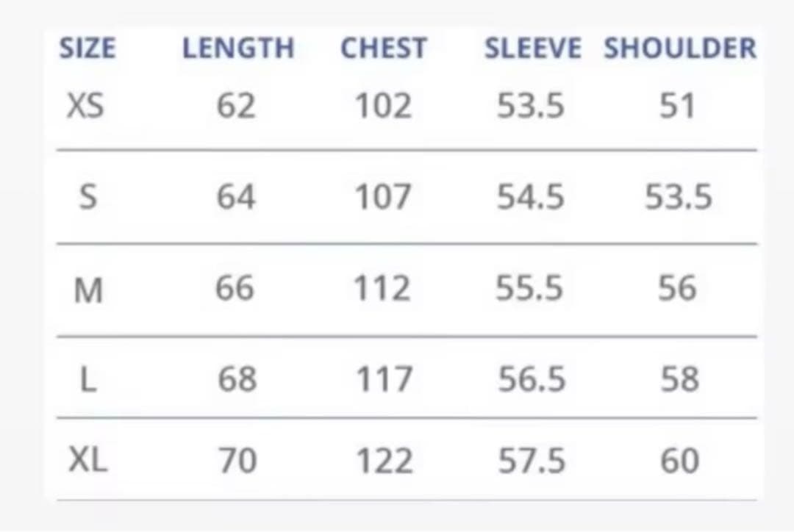
Task: Select the L size row label
Action: pos(87,380)
